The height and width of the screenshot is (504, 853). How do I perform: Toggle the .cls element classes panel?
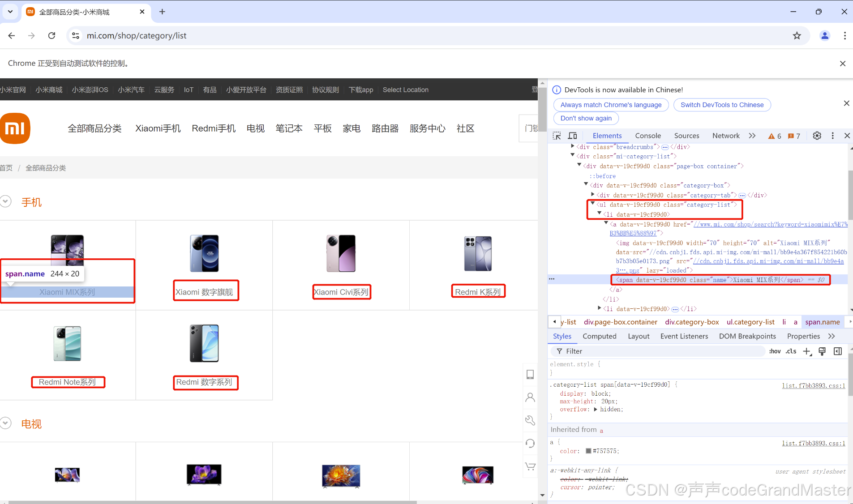pos(791,351)
